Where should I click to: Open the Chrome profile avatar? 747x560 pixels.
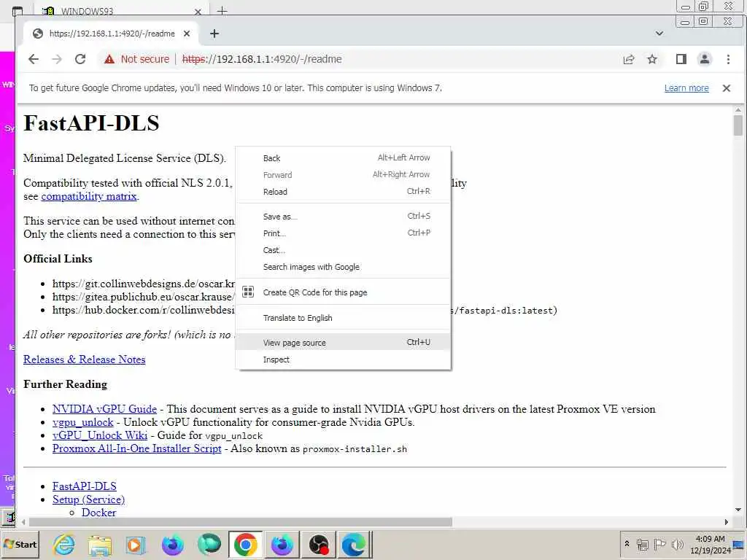(x=704, y=59)
